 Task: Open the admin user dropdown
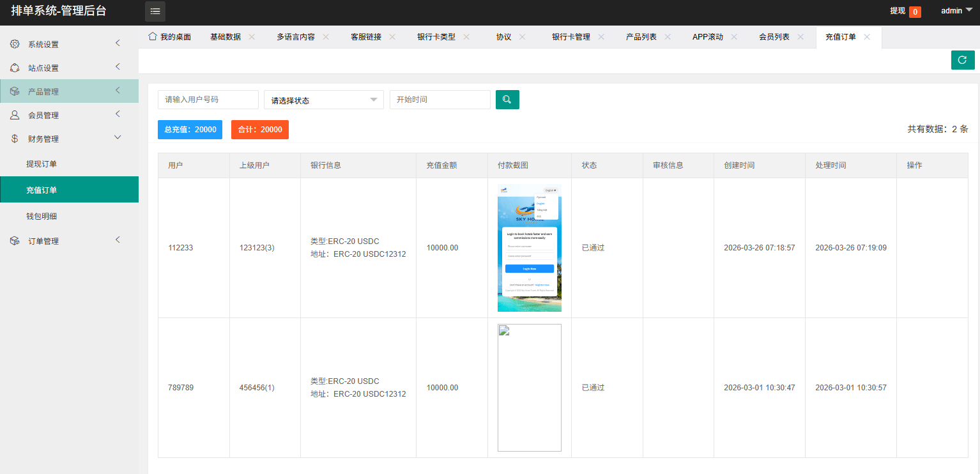click(x=956, y=11)
